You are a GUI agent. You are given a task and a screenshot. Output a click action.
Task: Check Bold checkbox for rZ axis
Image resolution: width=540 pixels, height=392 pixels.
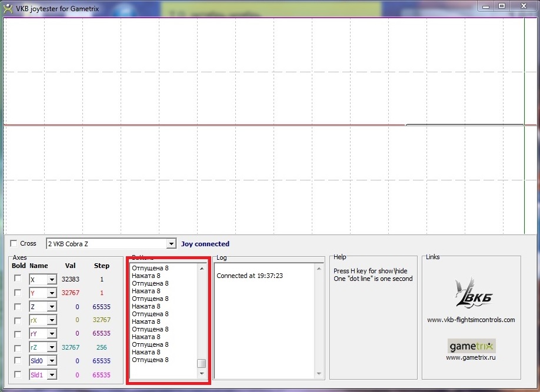point(18,347)
